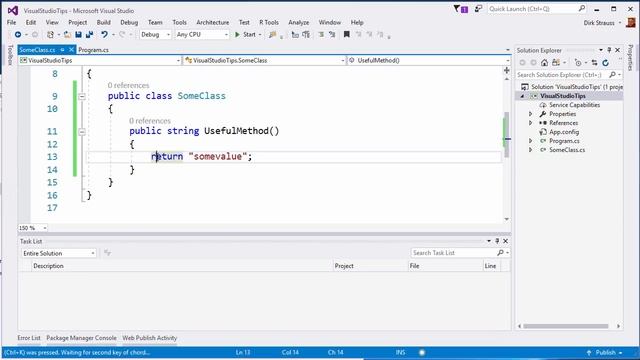Screen dimensions: 640x360
Task: Open the Web Publish Activity tab
Action: [x=150, y=338]
